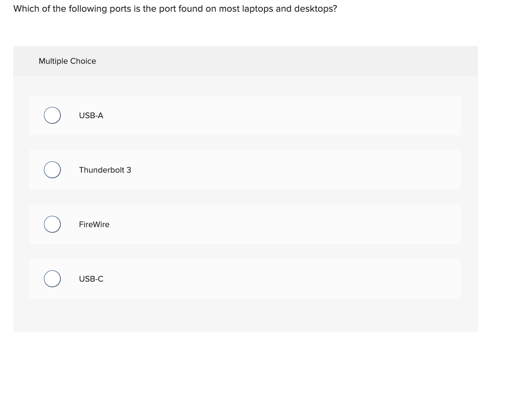
Task: Click the USB-A option label text
Action: [x=91, y=115]
